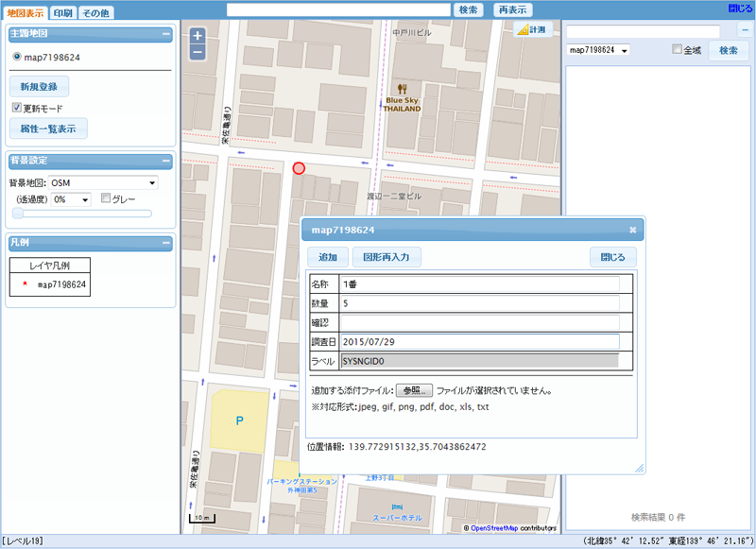This screenshot has height=549, width=756.
Task: Select the map7198624 radio button
Action: (17, 57)
